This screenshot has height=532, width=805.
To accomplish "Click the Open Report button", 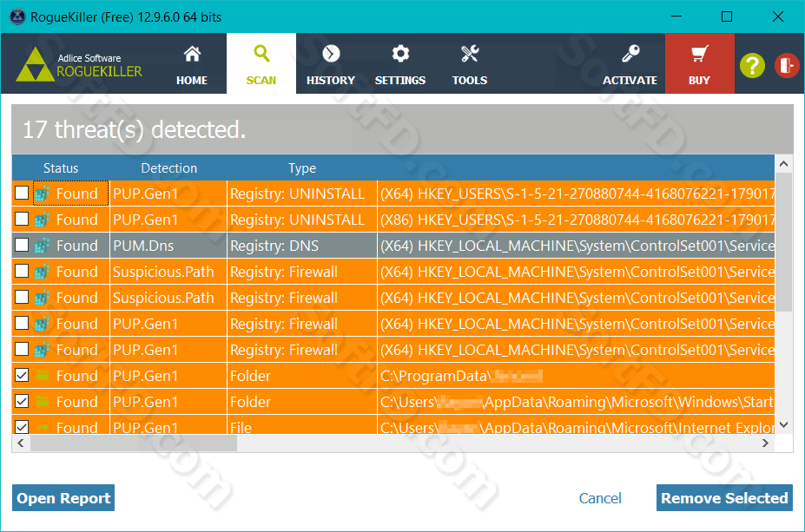I will coord(63,498).
